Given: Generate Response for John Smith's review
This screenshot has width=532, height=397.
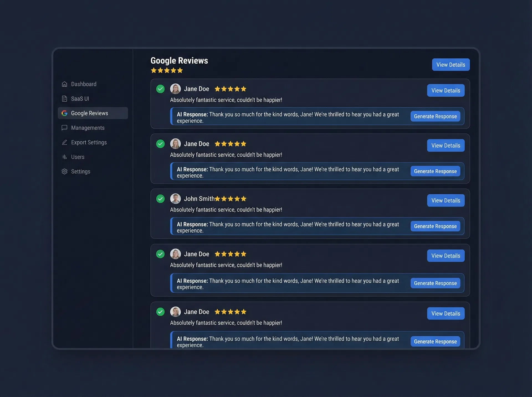Looking at the screenshot, I should click(x=435, y=226).
